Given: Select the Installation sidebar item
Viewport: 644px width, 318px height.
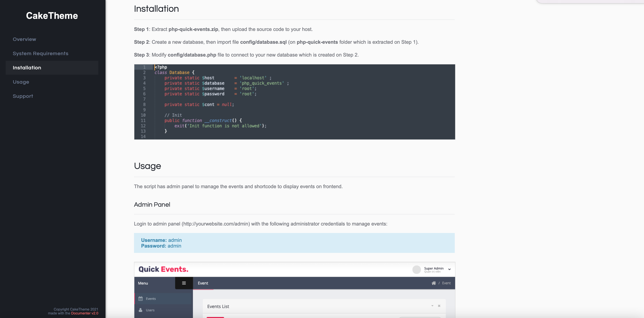Looking at the screenshot, I should 27,68.
